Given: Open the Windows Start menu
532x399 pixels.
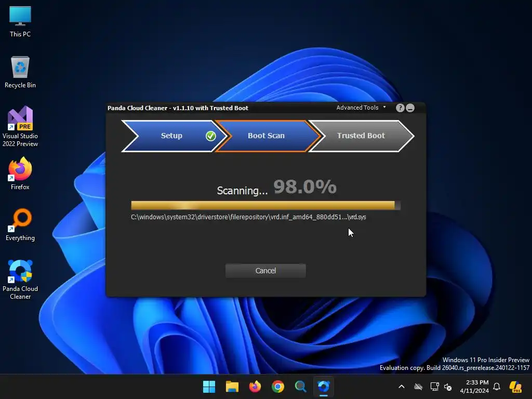Looking at the screenshot, I should 209,387.
